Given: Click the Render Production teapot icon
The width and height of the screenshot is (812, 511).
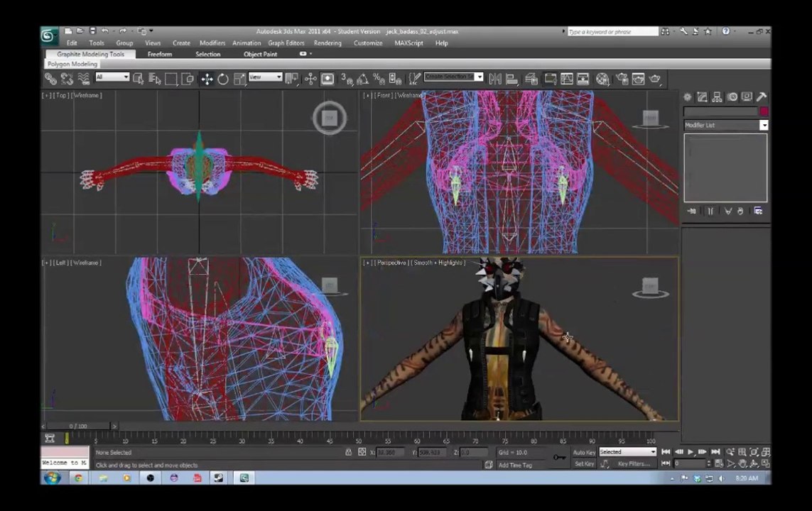Looking at the screenshot, I should click(x=655, y=79).
